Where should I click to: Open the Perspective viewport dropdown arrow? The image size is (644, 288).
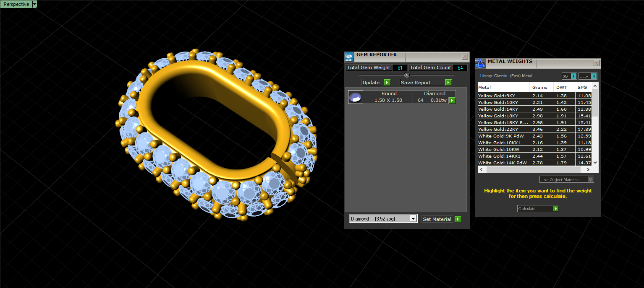tap(34, 4)
